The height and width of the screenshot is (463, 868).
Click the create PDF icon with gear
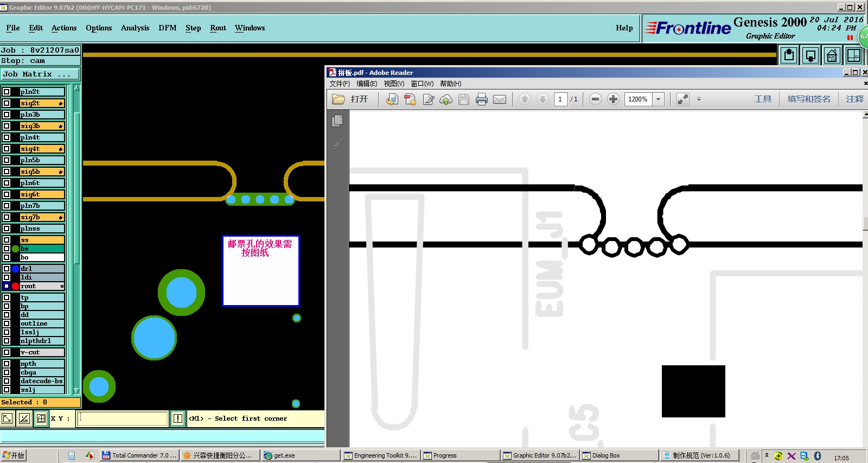(x=410, y=99)
